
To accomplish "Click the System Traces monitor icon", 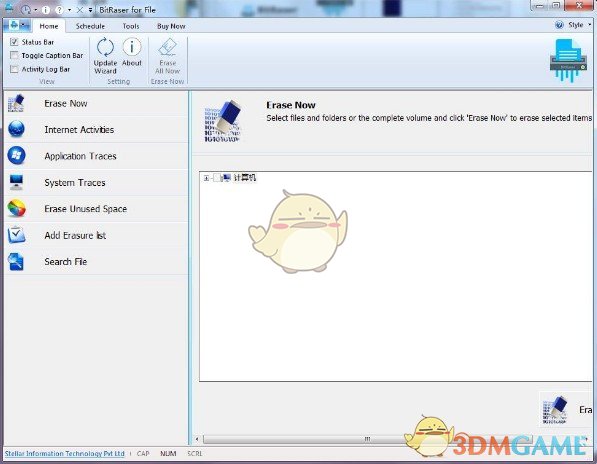I will (x=16, y=182).
